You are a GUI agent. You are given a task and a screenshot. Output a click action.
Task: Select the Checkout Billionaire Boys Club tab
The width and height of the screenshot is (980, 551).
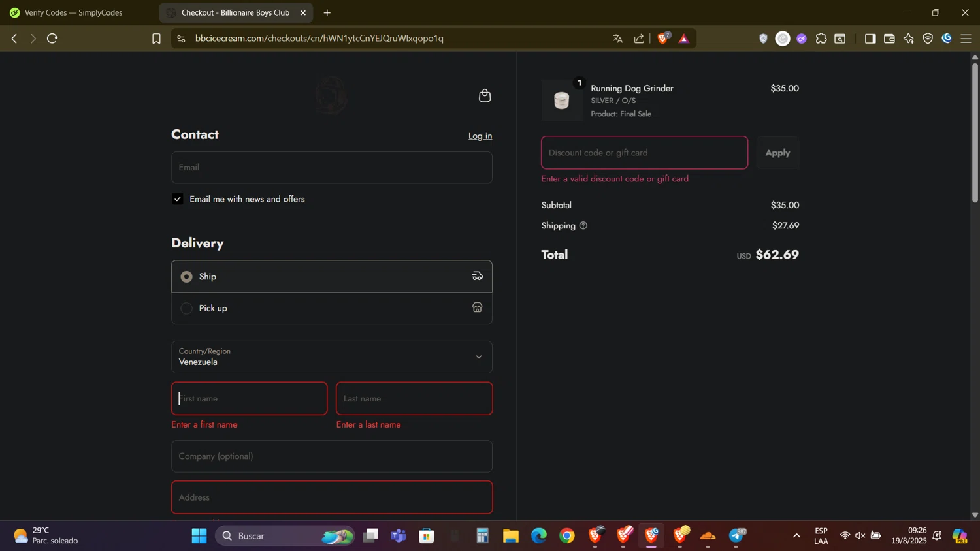pos(235,12)
